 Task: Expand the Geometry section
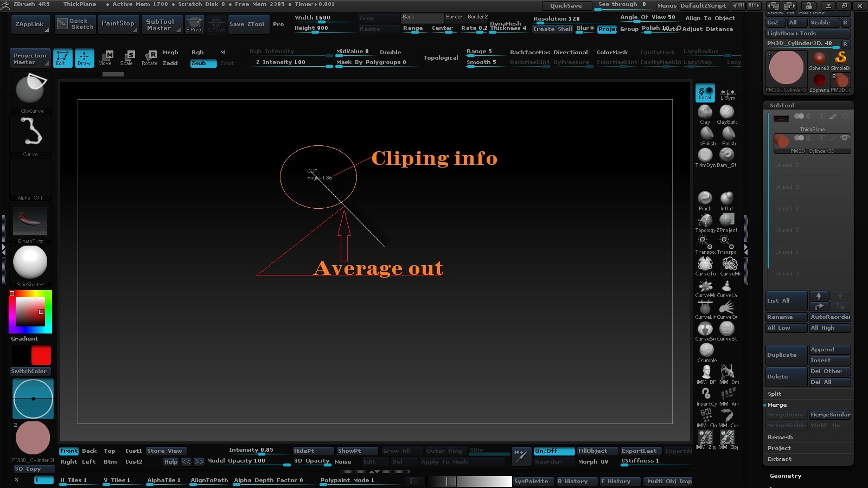point(785,476)
